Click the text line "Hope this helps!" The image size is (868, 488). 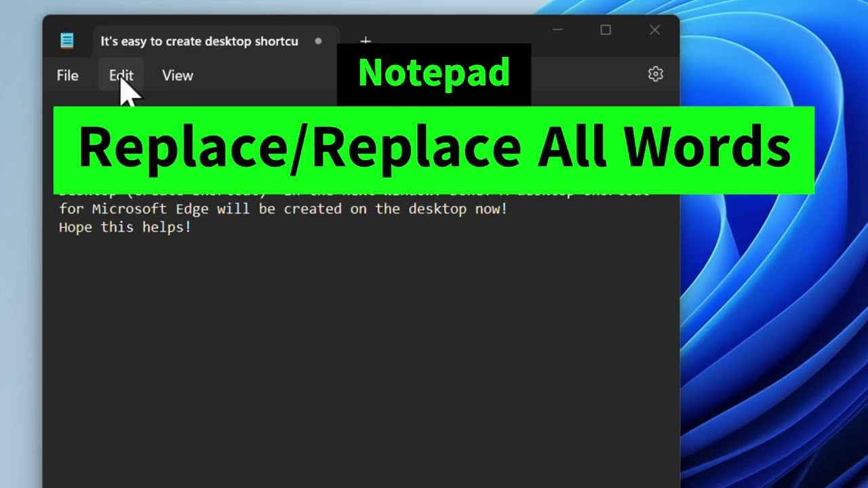tap(125, 227)
